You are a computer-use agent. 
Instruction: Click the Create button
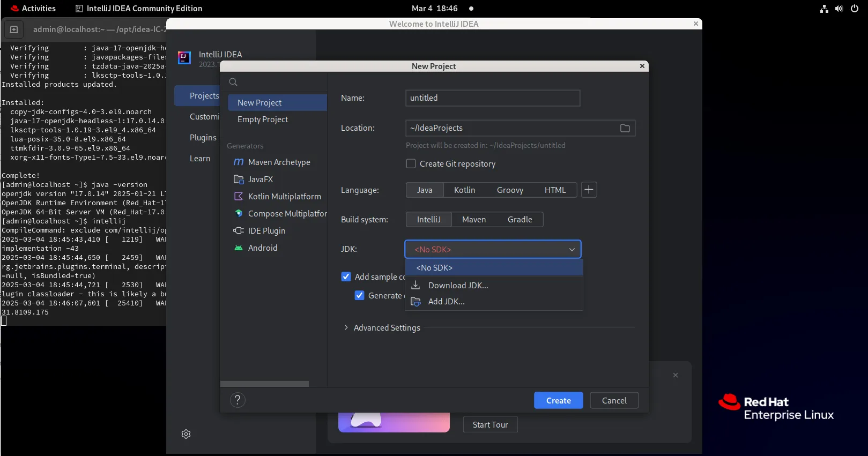558,401
